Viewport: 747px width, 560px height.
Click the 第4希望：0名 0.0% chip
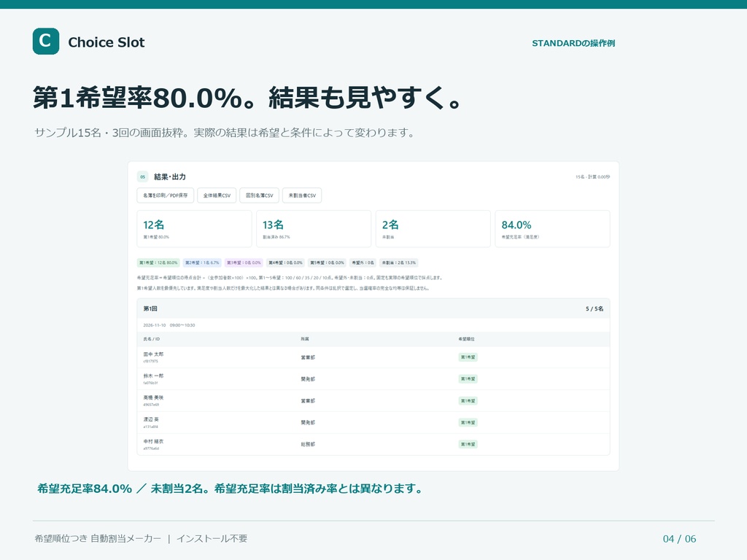click(x=285, y=262)
